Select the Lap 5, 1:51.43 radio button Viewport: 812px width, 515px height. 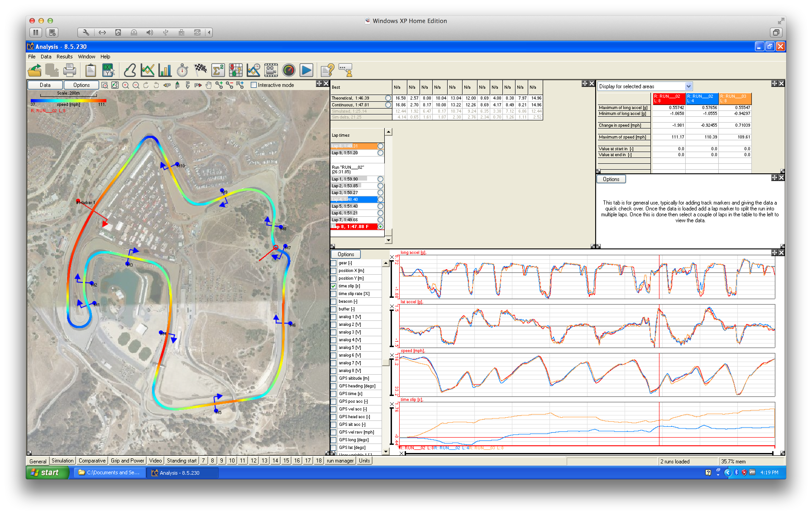380,206
